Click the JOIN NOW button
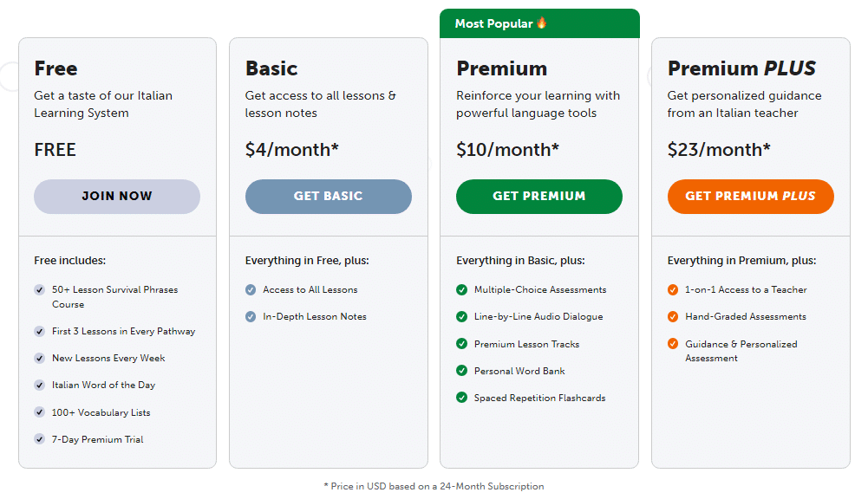The height and width of the screenshot is (499, 868). [117, 197]
